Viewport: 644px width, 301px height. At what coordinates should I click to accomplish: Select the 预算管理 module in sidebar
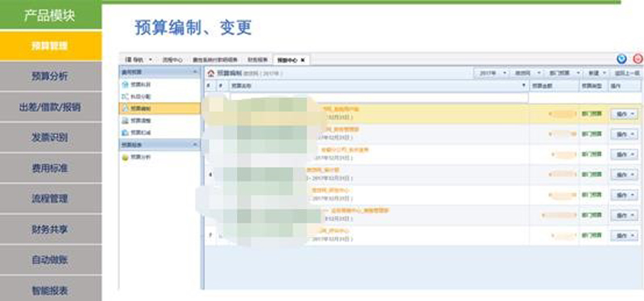click(x=51, y=46)
